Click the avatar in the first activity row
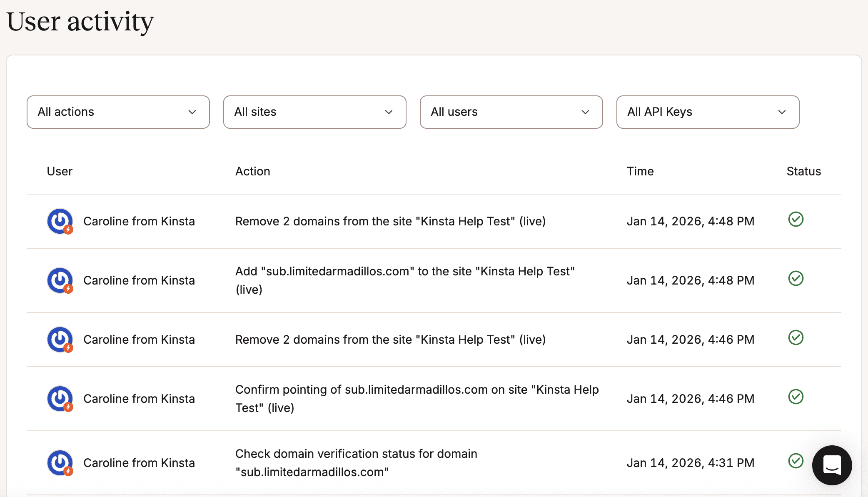 tap(60, 221)
